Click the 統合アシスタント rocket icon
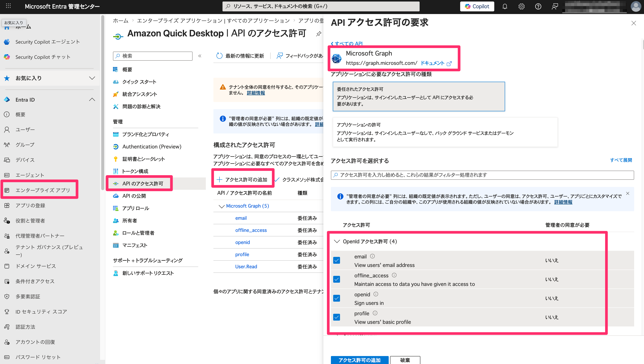Image resolution: width=644 pixels, height=364 pixels. 115,94
